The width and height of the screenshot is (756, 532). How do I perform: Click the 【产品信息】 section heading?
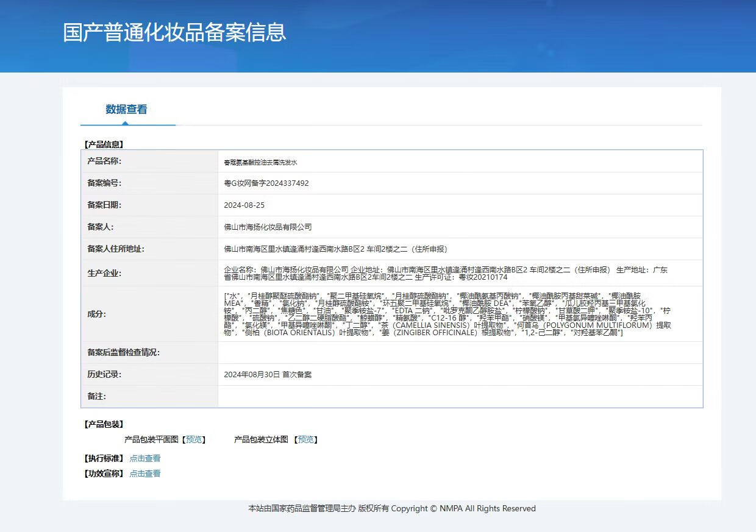click(103, 145)
